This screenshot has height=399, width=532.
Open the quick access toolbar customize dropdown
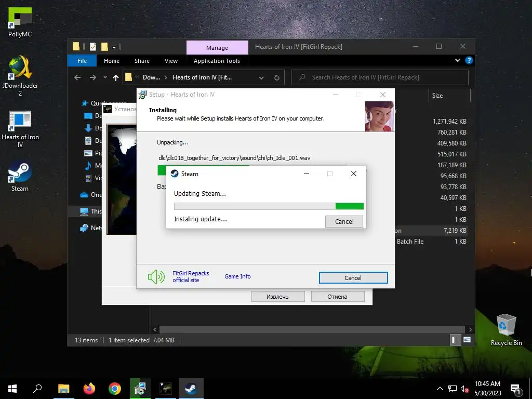click(x=114, y=47)
